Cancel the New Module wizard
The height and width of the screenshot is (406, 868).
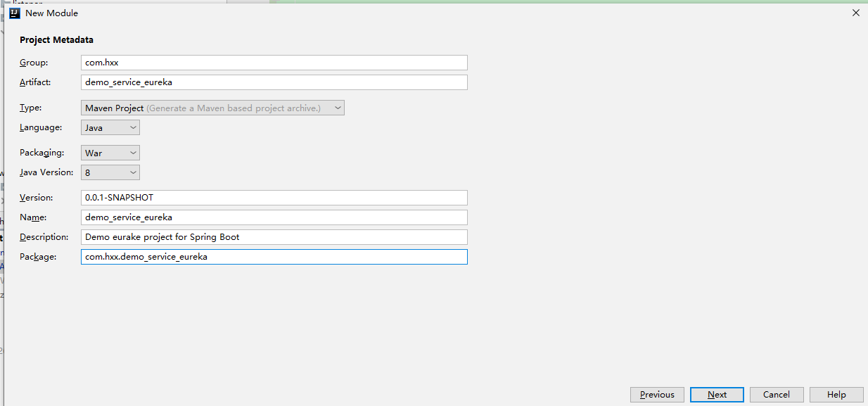777,395
